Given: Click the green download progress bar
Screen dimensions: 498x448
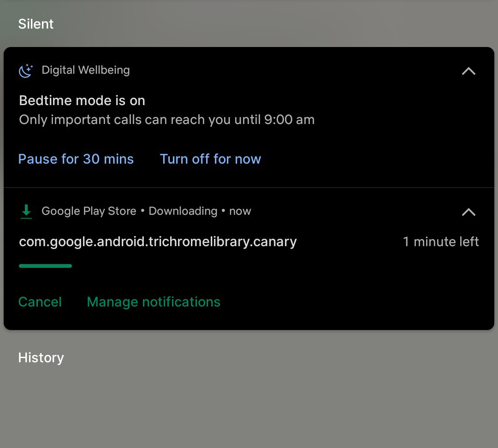Looking at the screenshot, I should [x=45, y=266].
